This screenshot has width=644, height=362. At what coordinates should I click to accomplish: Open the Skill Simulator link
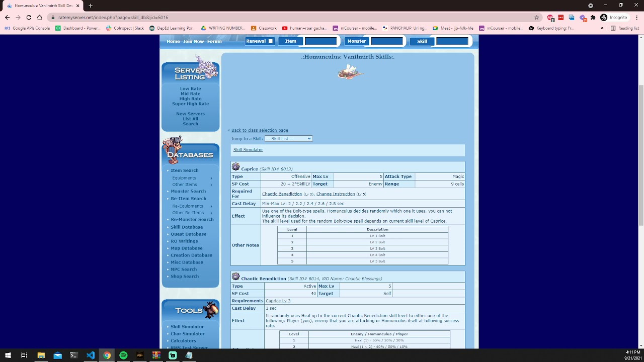(248, 149)
